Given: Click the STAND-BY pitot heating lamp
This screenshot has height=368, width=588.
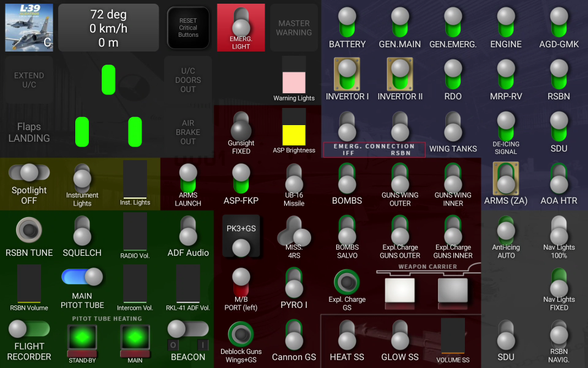Looking at the screenshot, I should coord(81,337).
